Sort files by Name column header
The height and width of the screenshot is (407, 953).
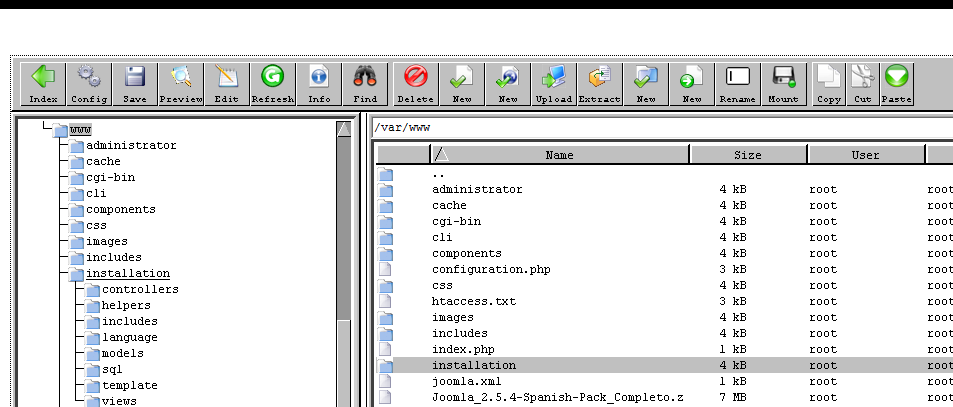[x=559, y=155]
